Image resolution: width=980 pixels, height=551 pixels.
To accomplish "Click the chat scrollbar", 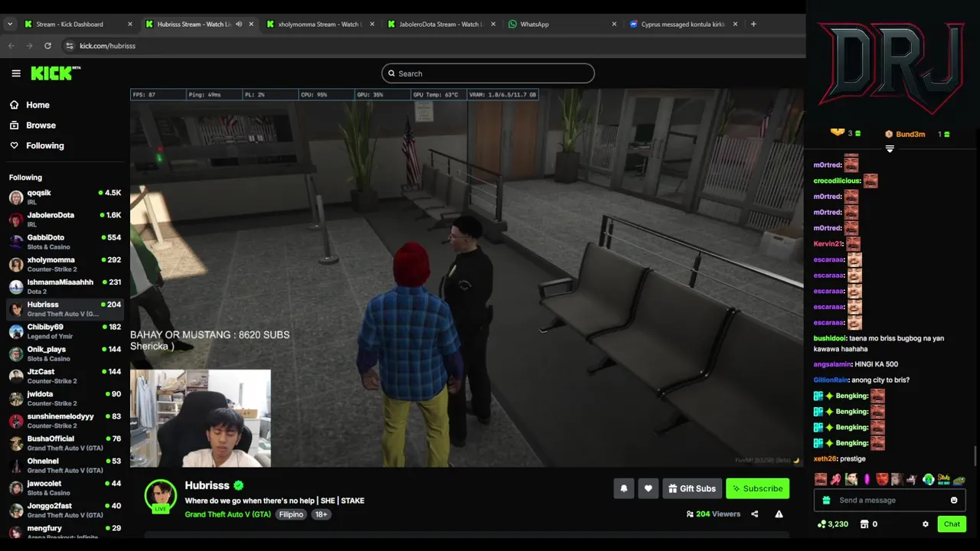I will coord(975,455).
